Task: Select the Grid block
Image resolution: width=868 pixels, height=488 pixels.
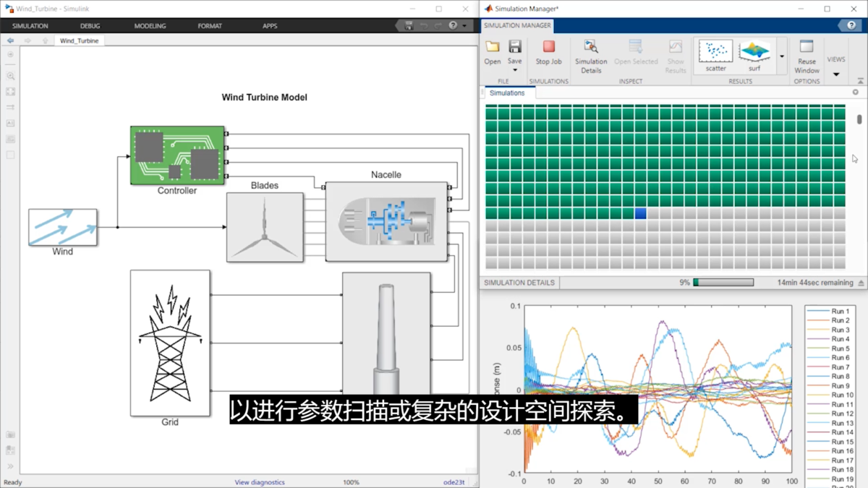Action: [170, 343]
